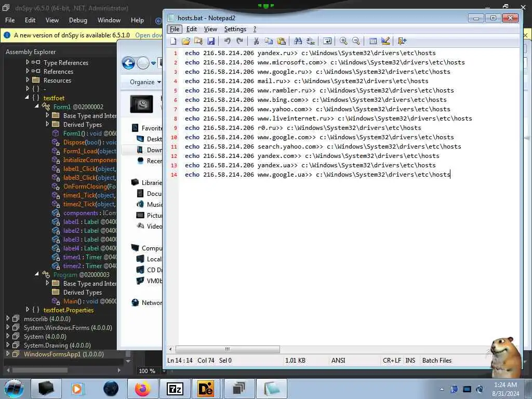This screenshot has height=399, width=532.
Task: Select OnFormClosing method in dnSpy tree
Action: (89, 187)
